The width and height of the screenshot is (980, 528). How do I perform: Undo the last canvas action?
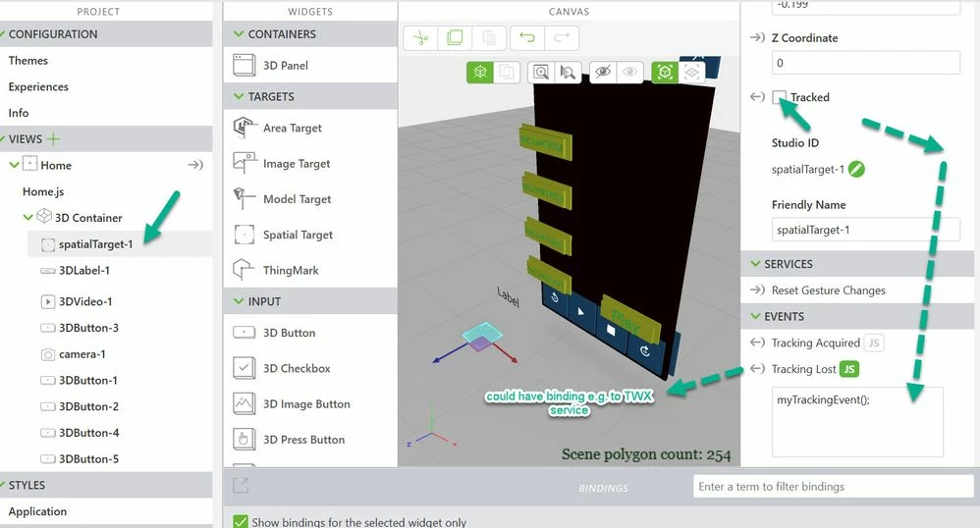point(527,38)
